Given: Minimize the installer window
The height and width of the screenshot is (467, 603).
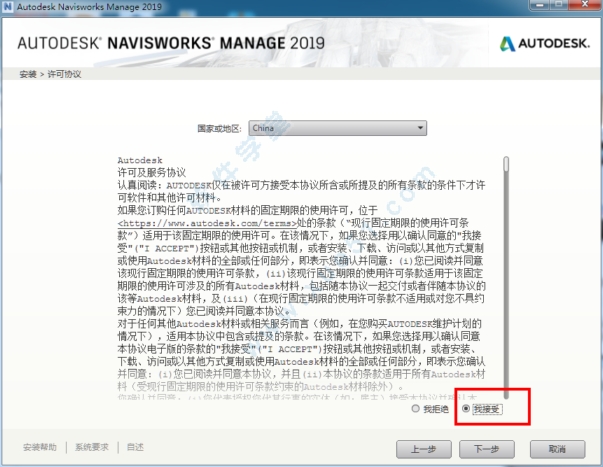Looking at the screenshot, I should tap(541, 5).
